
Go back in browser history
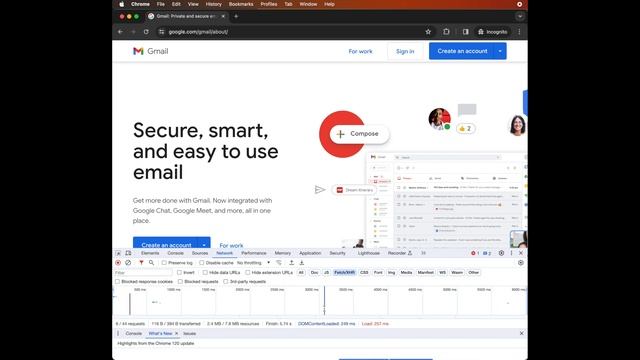point(120,32)
